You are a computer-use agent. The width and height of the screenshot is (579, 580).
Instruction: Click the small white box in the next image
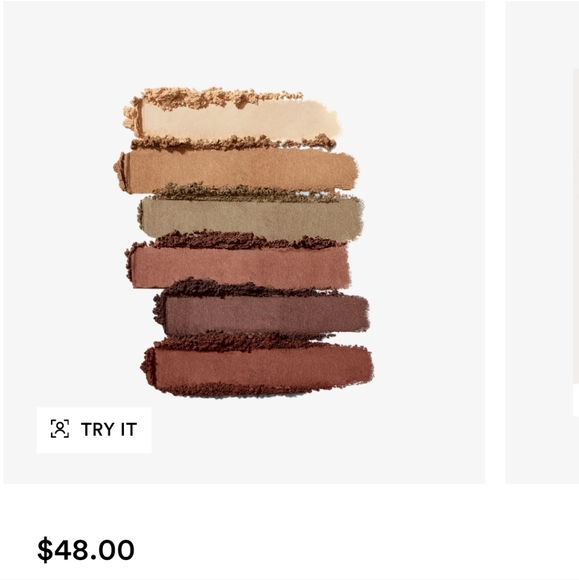click(x=576, y=400)
